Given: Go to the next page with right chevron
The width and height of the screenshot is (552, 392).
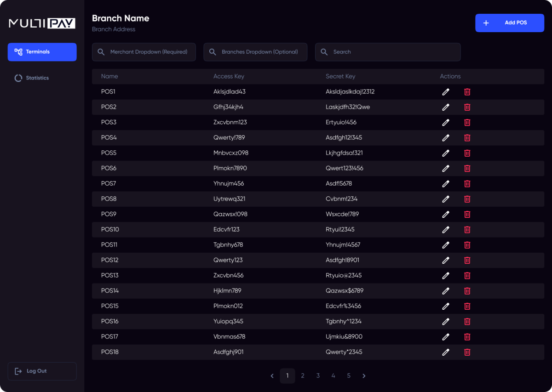Looking at the screenshot, I should [364, 376].
